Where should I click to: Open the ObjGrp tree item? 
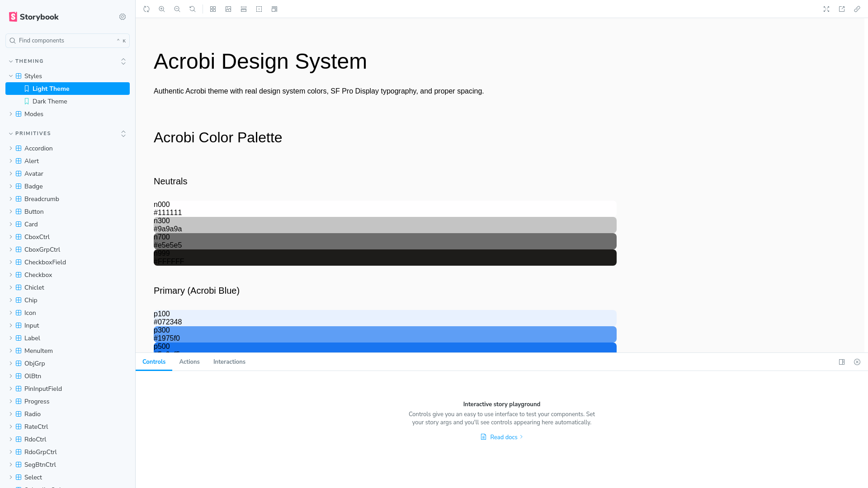[67, 363]
